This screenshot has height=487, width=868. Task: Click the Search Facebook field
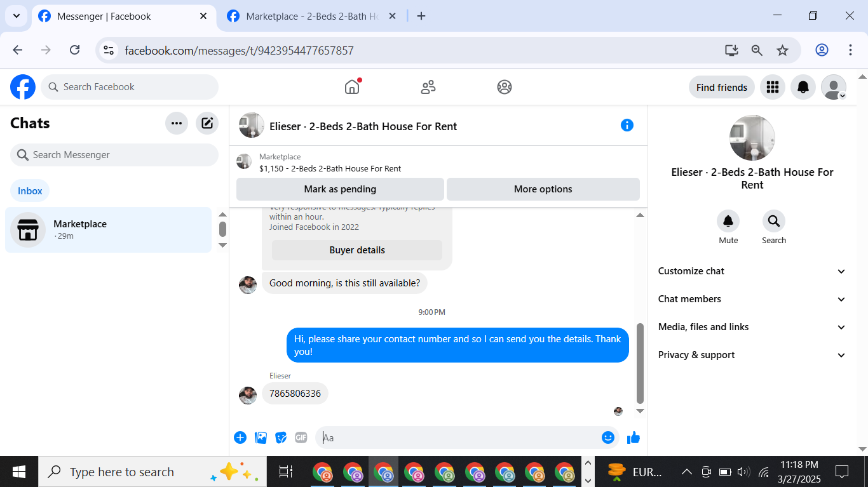(x=130, y=87)
